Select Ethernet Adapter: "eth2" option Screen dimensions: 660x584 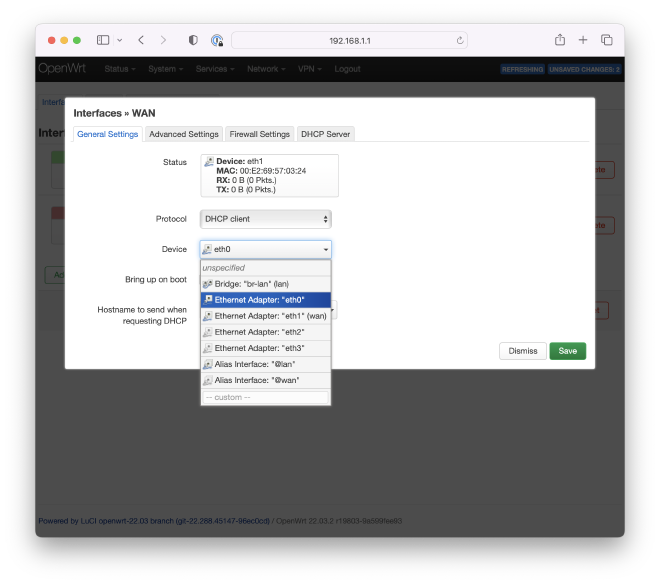click(266, 332)
